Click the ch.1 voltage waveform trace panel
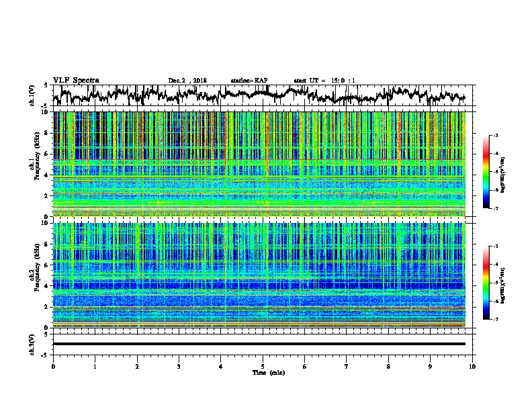Viewport: 532px width, 411px height. tap(262, 95)
